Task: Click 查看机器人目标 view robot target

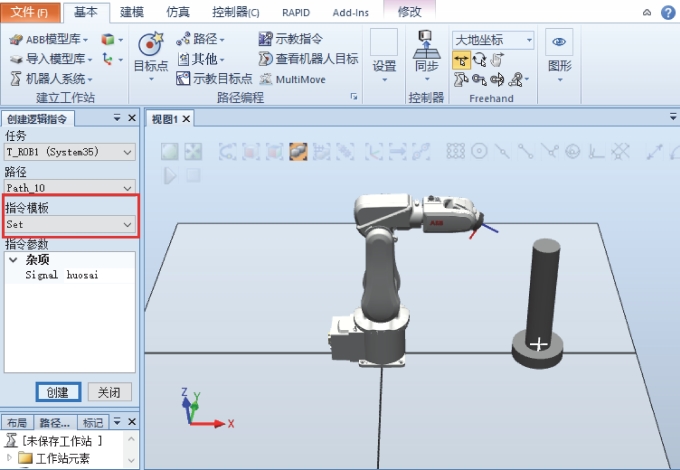Action: click(266, 59)
